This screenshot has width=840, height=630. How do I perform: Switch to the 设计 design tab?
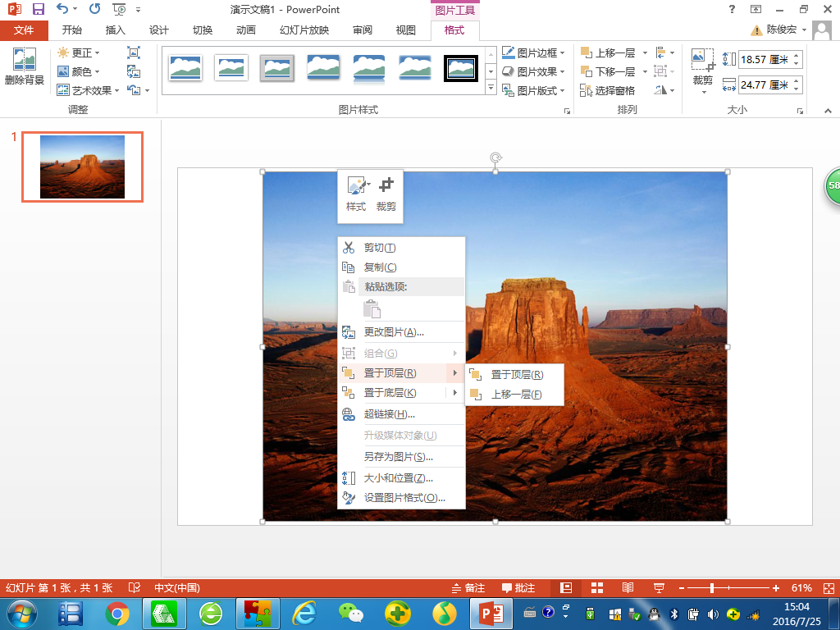tap(158, 30)
